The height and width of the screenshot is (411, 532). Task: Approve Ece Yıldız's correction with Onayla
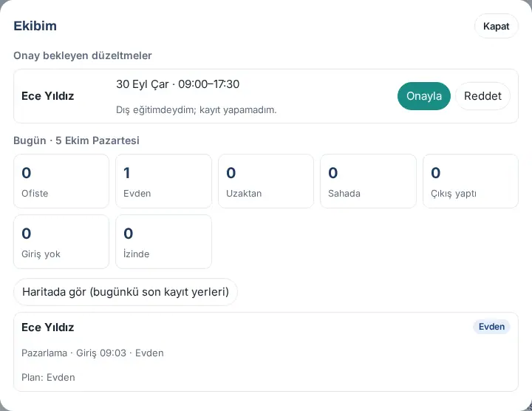[x=424, y=96]
